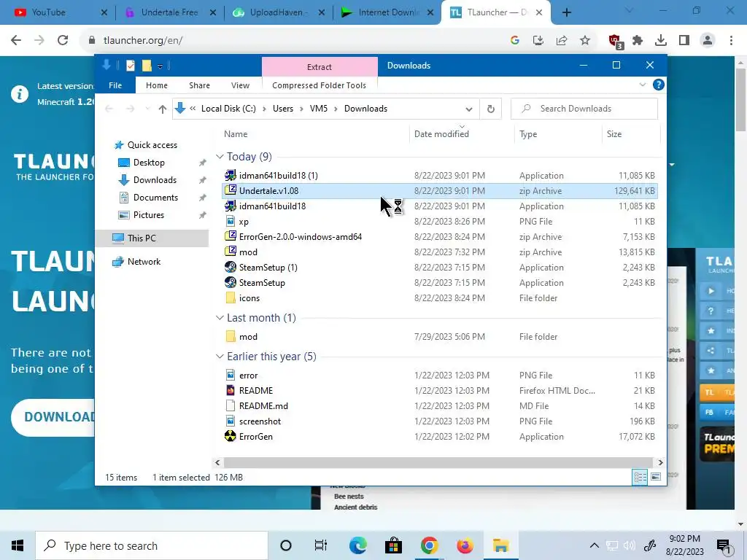The image size is (747, 560).
Task: Bookmark this page with the star icon
Action: (585, 41)
